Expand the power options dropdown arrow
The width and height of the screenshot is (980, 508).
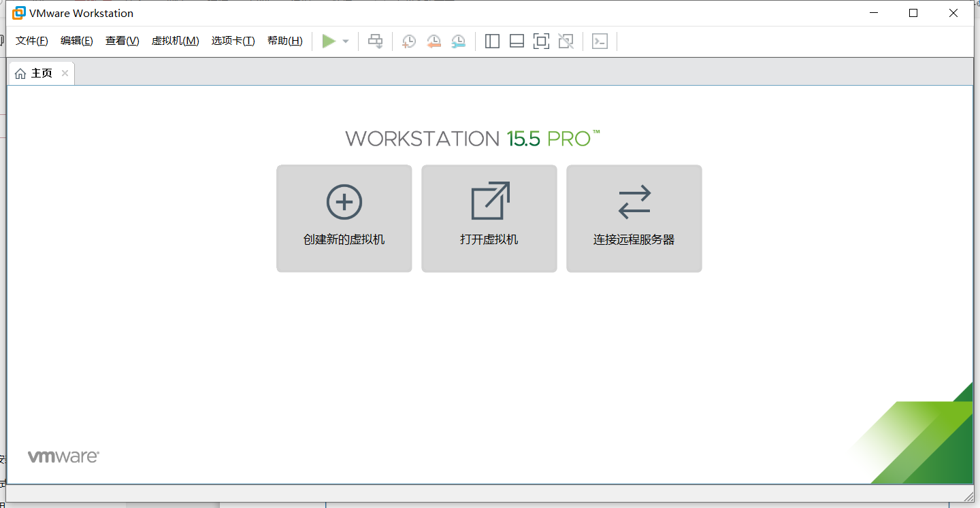pos(346,41)
